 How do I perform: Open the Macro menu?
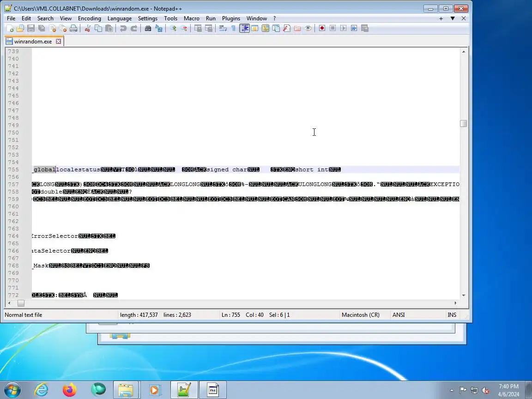point(191,18)
